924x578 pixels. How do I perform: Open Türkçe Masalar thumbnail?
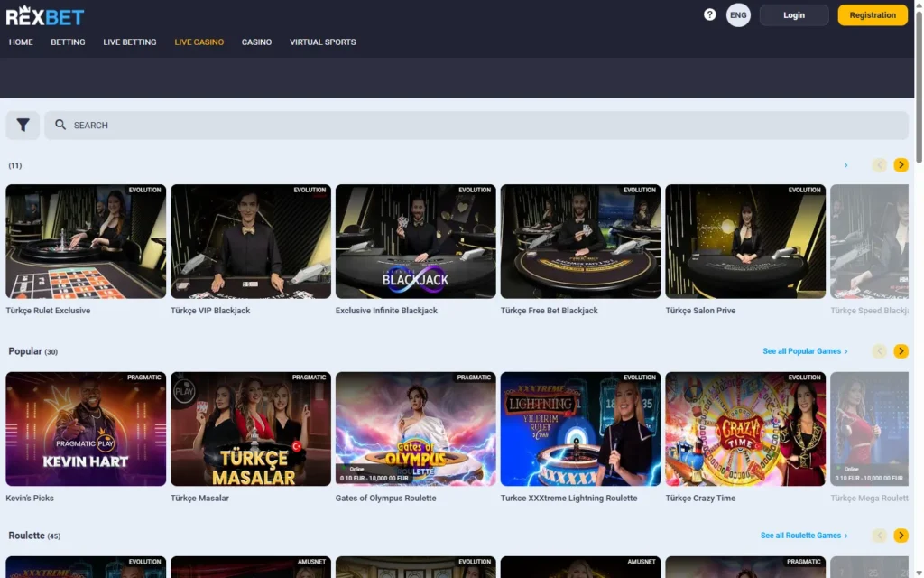pyautogui.click(x=251, y=429)
